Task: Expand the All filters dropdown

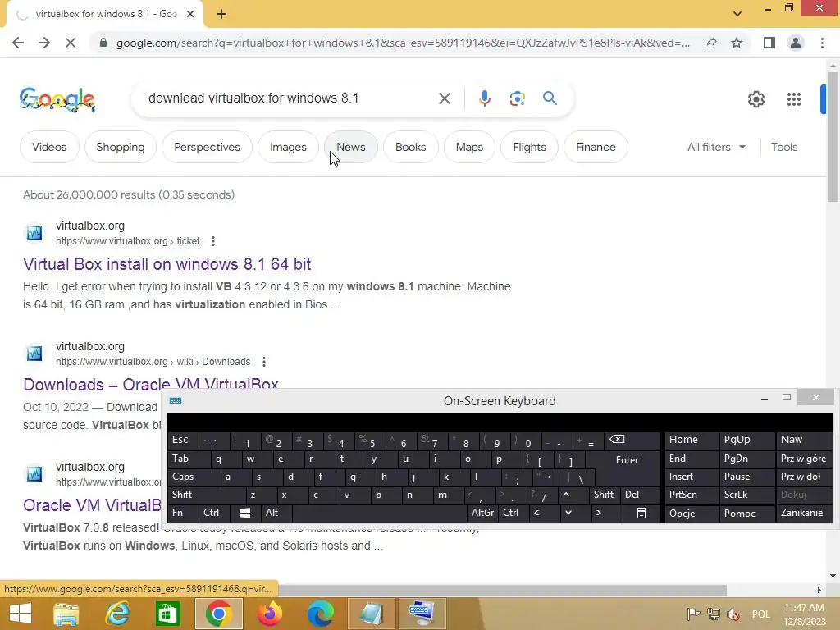Action: [716, 147]
